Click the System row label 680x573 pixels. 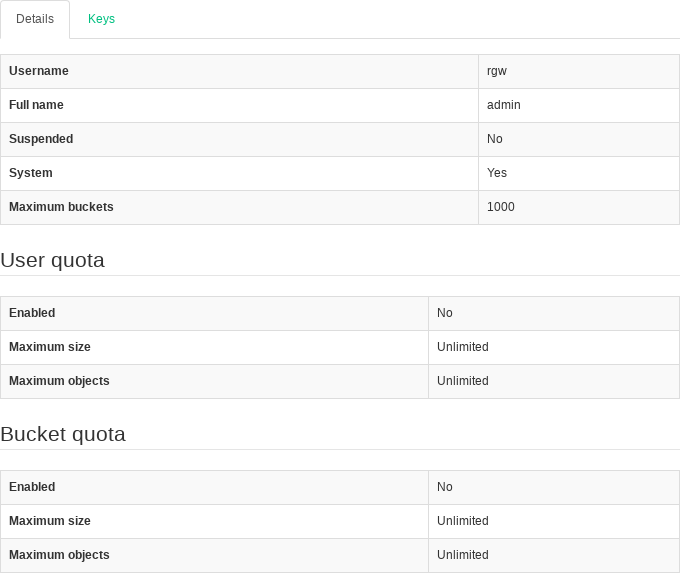pyautogui.click(x=31, y=173)
